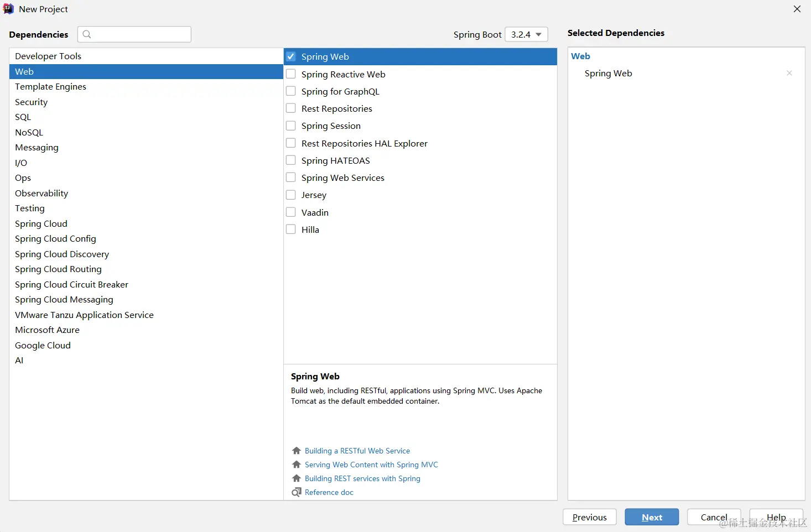Click the home icon beside Building a RESTful Web Service
The height and width of the screenshot is (532, 811).
tap(297, 451)
